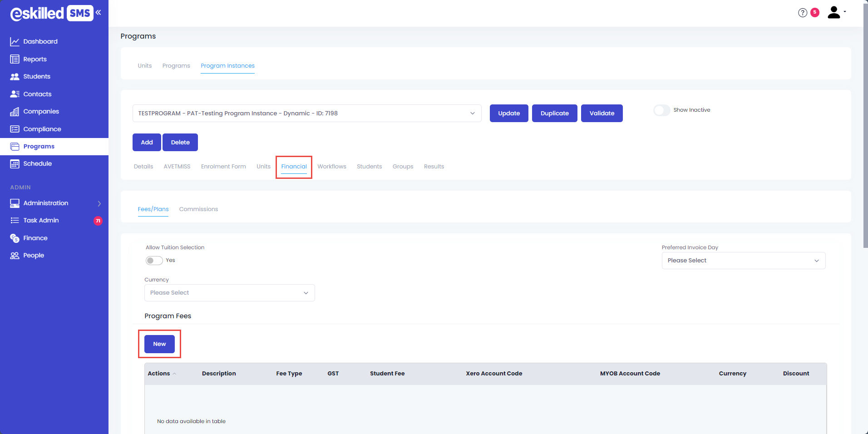This screenshot has height=434, width=868.
Task: Click the Students group icon
Action: pyautogui.click(x=15, y=77)
